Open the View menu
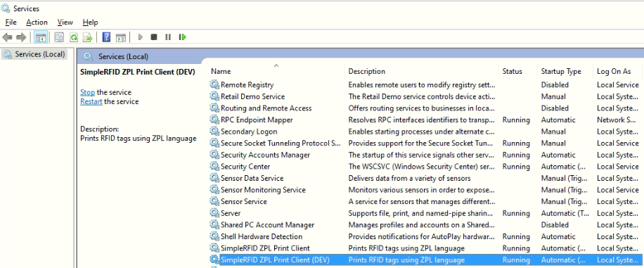644x268 pixels. 65,23
